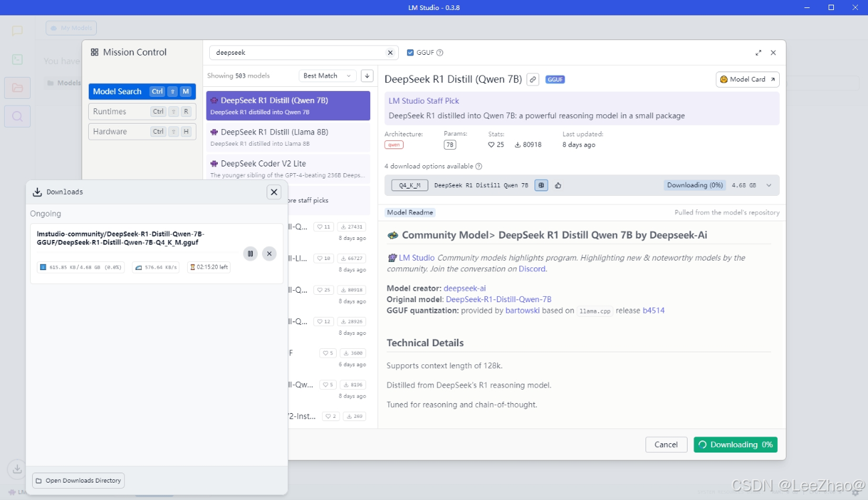Copy model link with chain icon
Screen dimensions: 868x500
pyautogui.click(x=533, y=79)
